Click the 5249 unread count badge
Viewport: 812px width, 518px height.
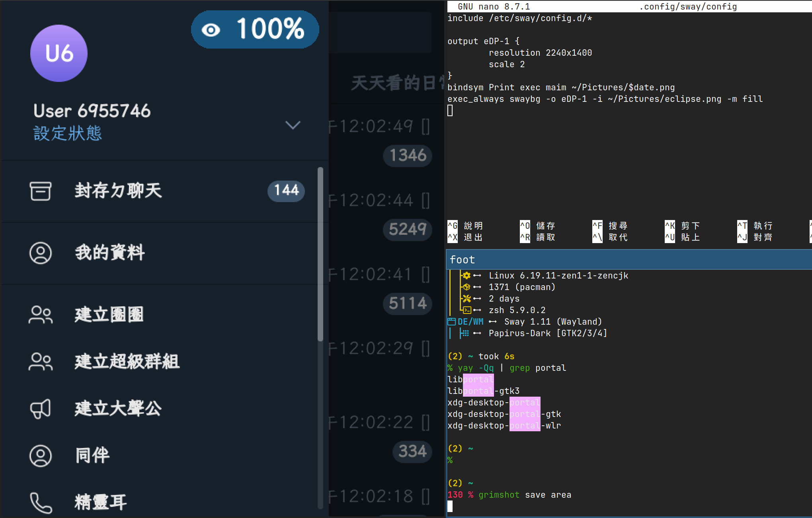pos(408,229)
